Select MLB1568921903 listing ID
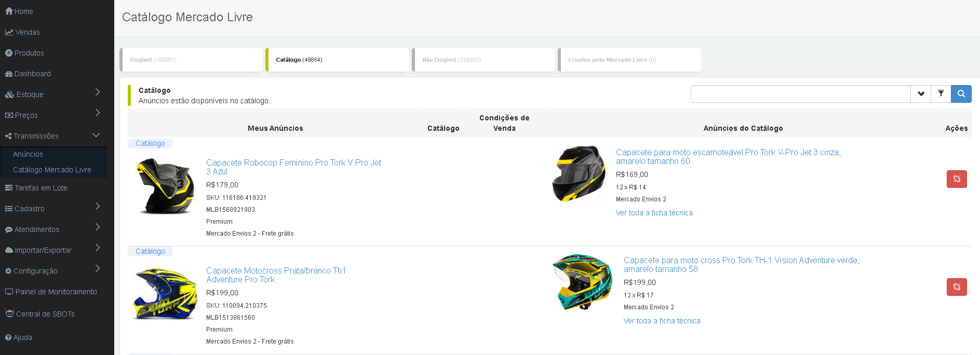Viewport: 980px width, 355px height. click(231, 210)
